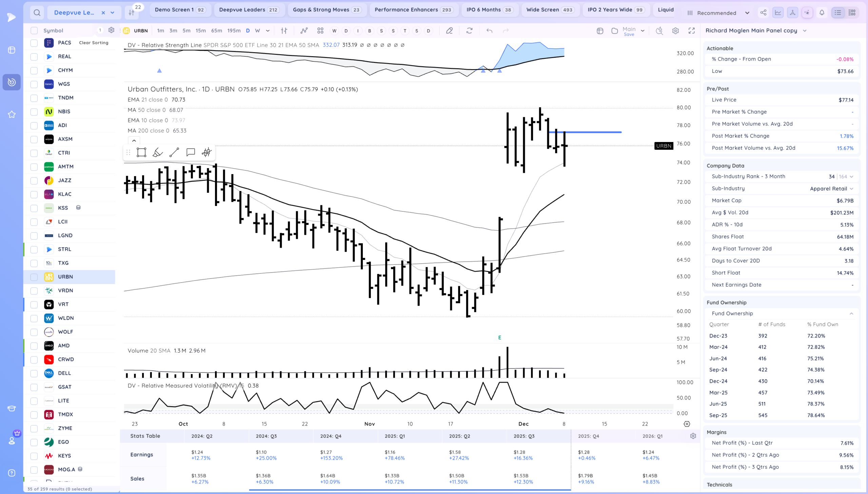Screen dimensions: 868x494
Task: Toggle the select-all Symbol checkbox
Action: (34, 30)
